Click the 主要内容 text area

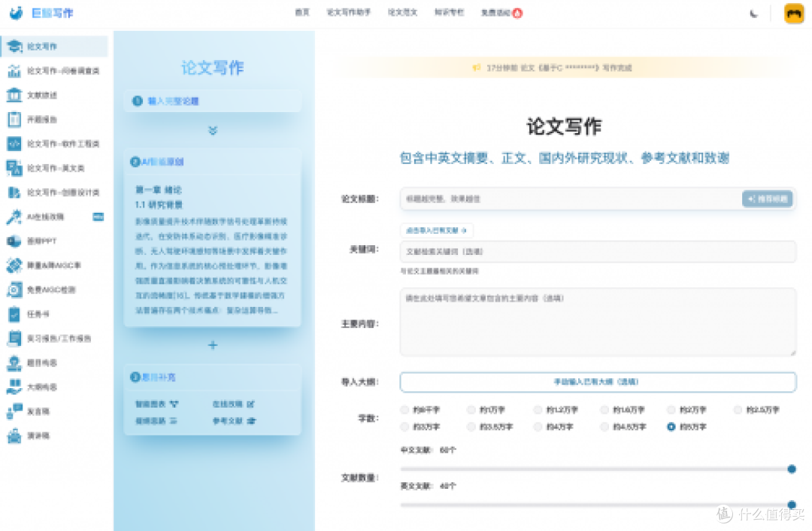point(598,322)
